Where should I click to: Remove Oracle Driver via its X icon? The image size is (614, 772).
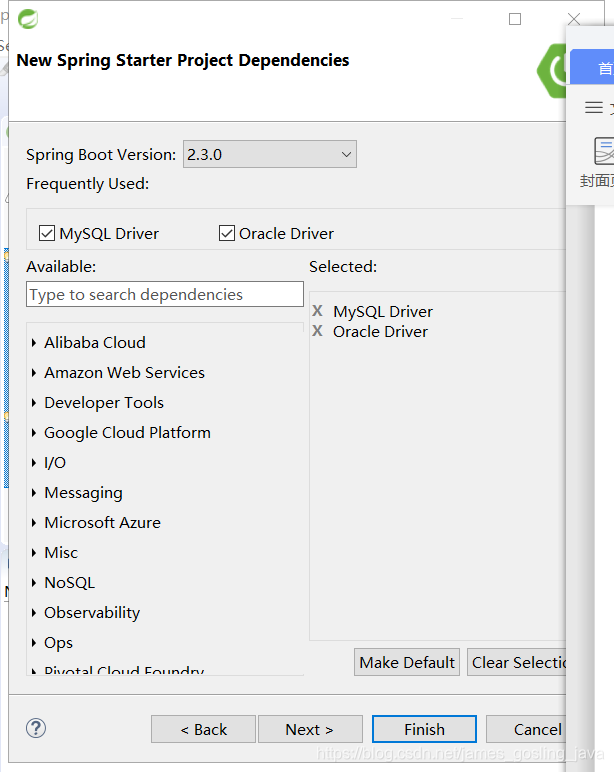[x=318, y=331]
